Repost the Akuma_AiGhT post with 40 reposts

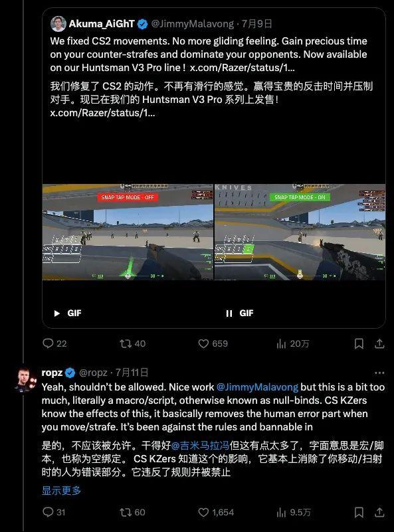[132, 343]
